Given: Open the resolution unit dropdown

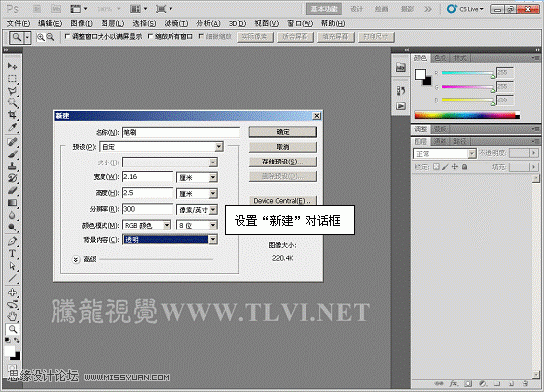Looking at the screenshot, I should [x=213, y=209].
